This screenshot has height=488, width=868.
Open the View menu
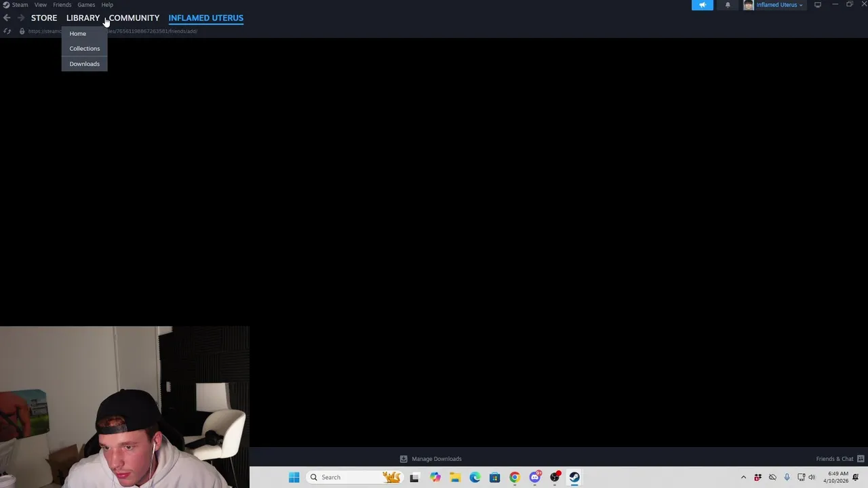point(41,5)
